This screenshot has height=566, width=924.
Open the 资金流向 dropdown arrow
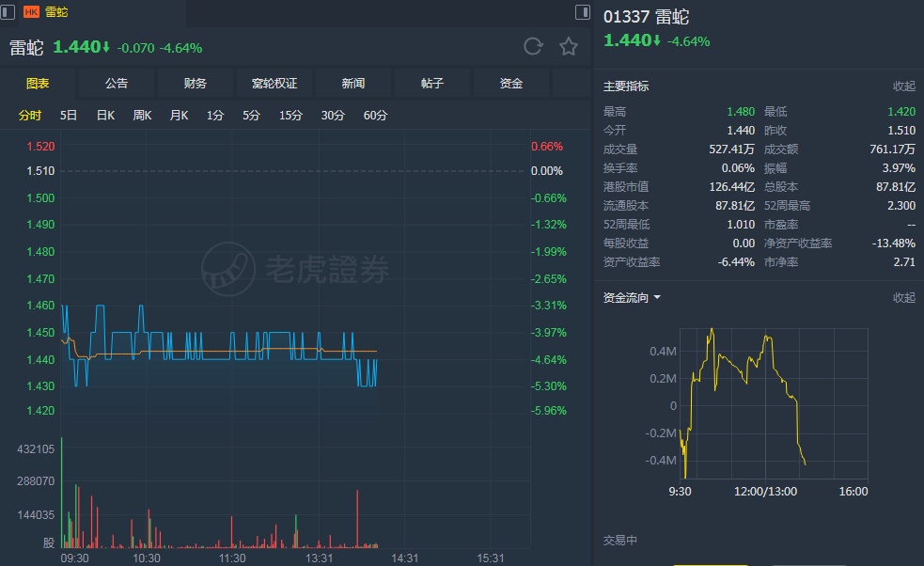pos(657,297)
